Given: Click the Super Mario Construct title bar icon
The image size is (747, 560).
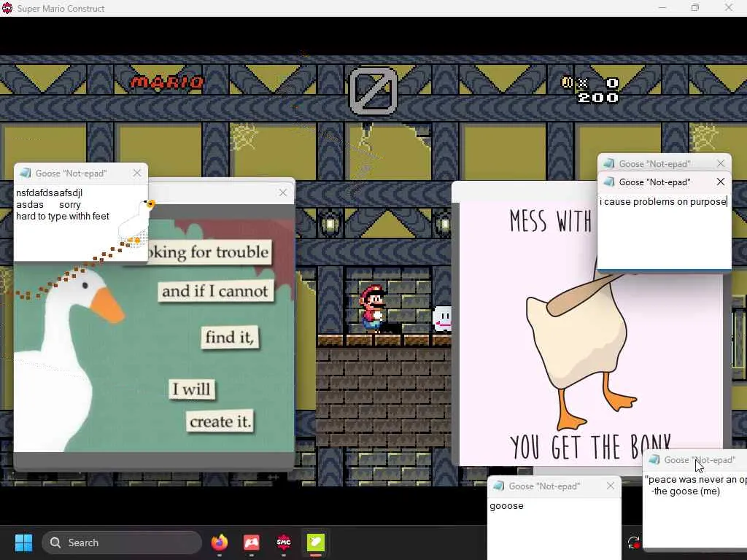Looking at the screenshot, I should point(7,8).
